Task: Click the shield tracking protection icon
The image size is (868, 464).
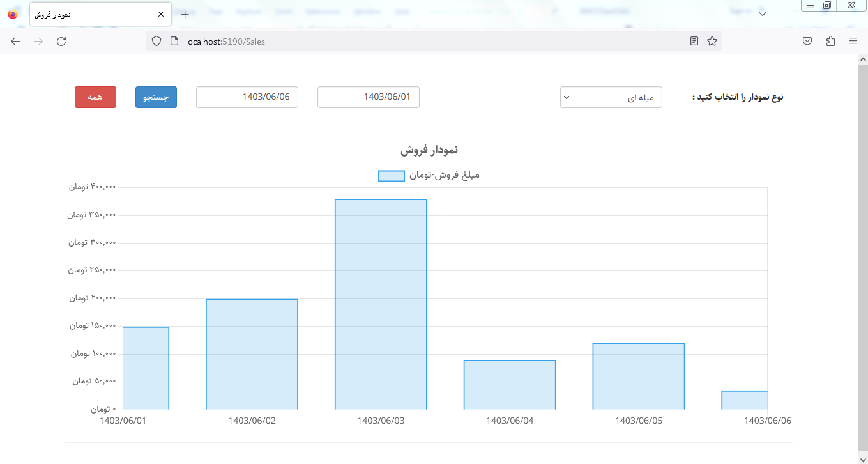Action: [x=156, y=42]
